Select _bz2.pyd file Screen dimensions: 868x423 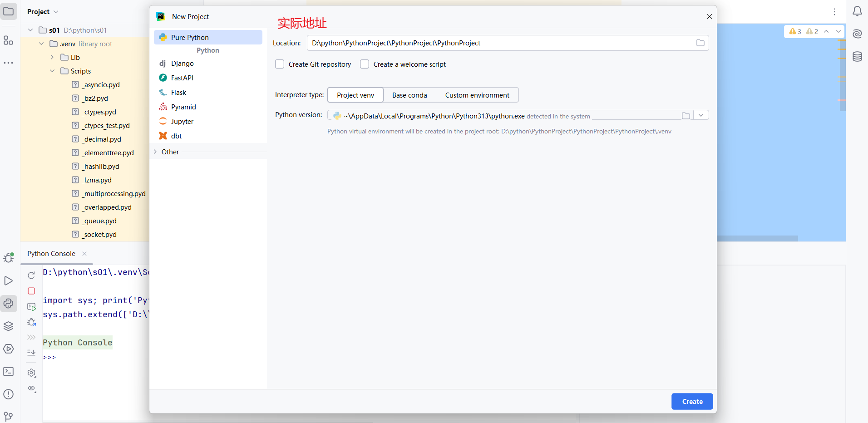[x=96, y=98]
